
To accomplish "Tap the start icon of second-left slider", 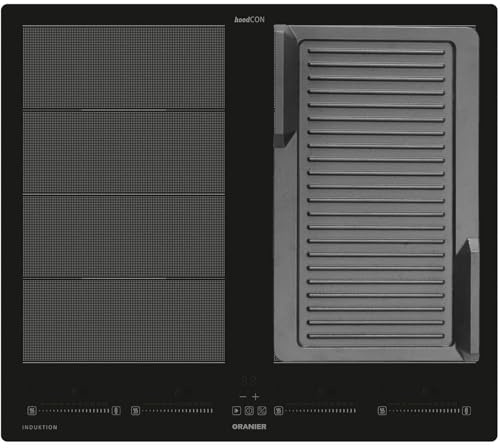I will (x=135, y=411).
